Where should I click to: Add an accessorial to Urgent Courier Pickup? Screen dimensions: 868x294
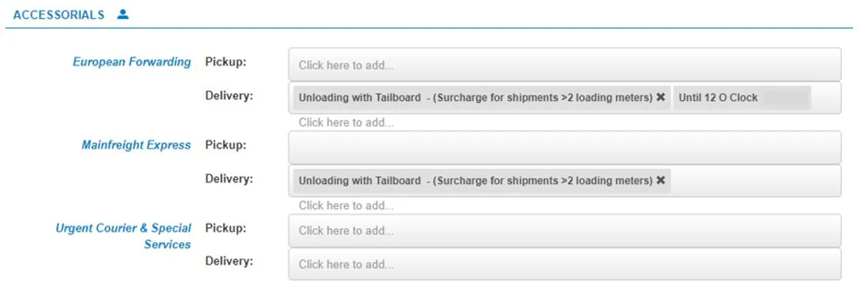point(565,230)
